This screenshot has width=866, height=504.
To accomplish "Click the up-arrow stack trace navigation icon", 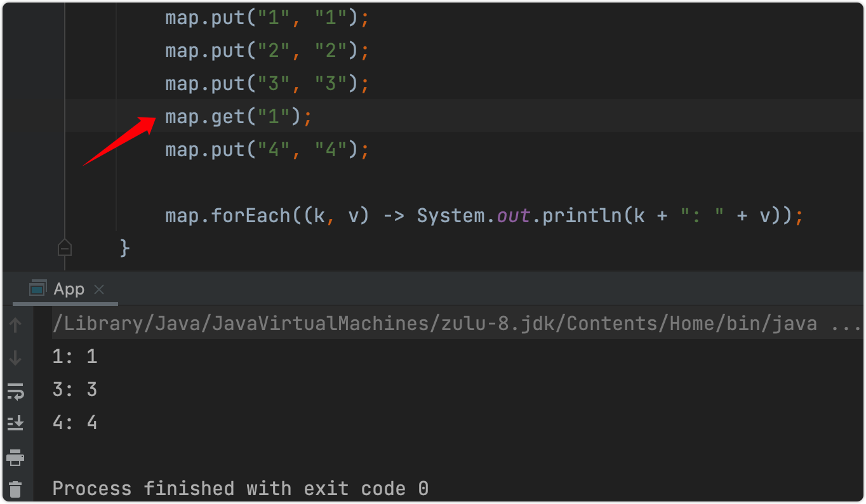I will [x=16, y=324].
